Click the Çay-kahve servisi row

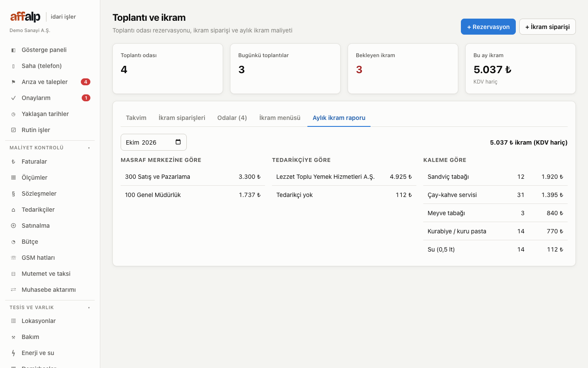coord(495,195)
